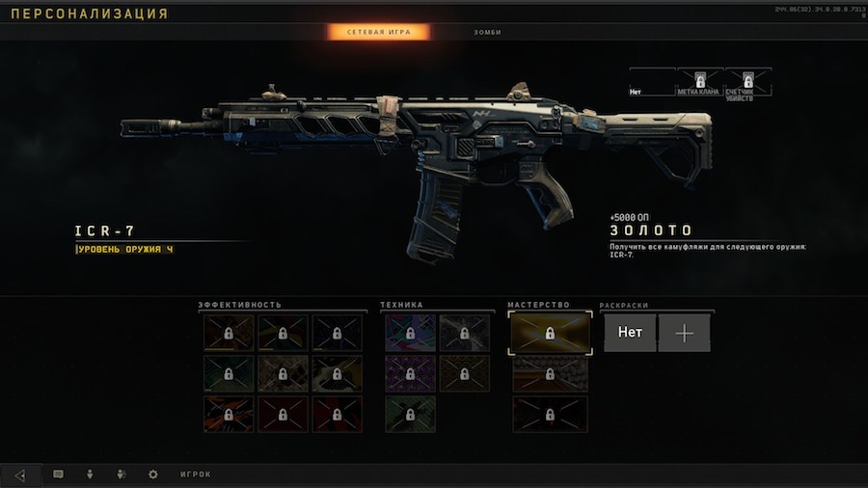
Task: Open the chat message icon
Action: click(58, 474)
